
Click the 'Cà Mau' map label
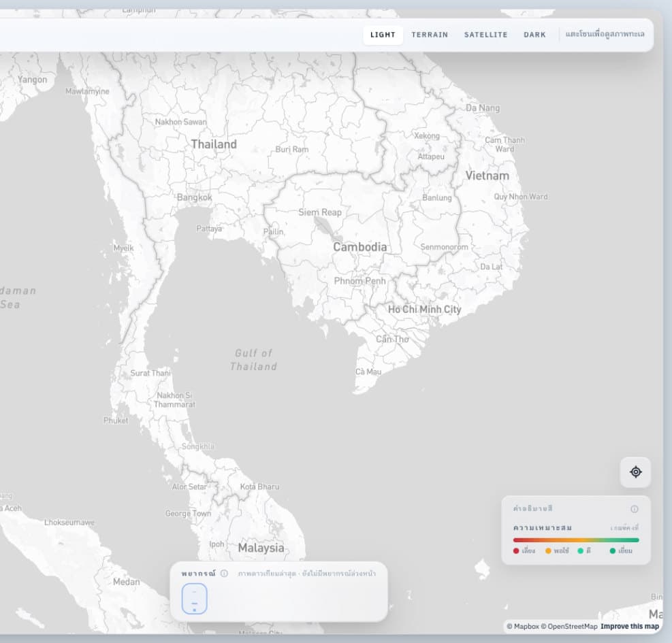pyautogui.click(x=368, y=372)
